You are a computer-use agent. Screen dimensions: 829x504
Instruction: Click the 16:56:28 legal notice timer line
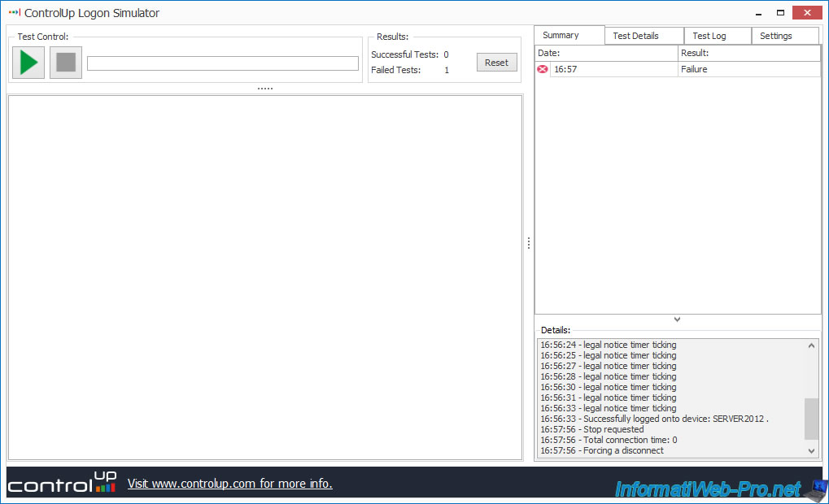[x=608, y=376]
